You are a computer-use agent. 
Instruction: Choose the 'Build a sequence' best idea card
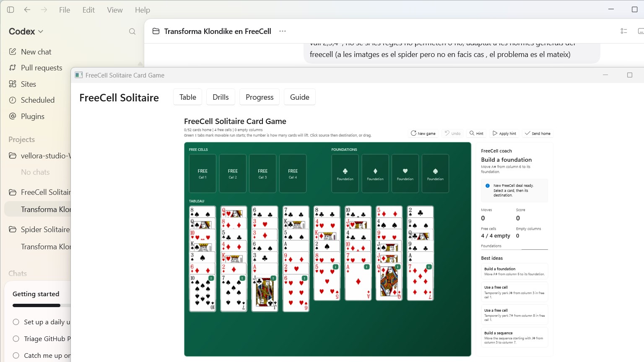(x=514, y=338)
